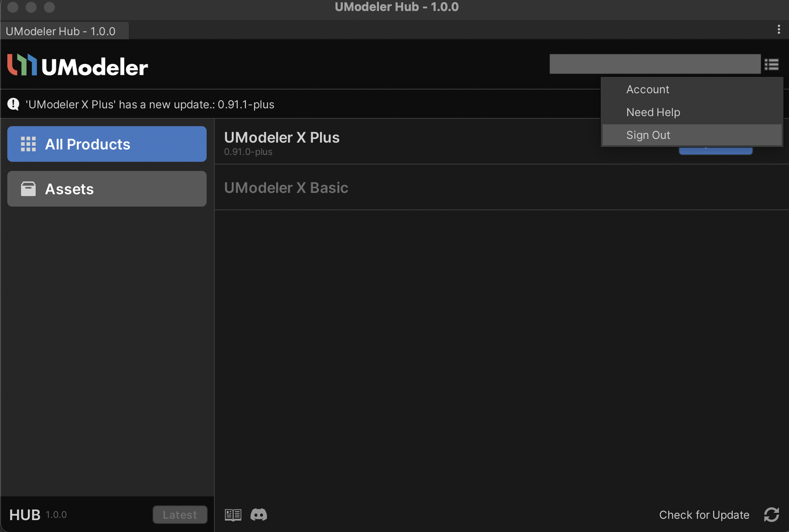The height and width of the screenshot is (532, 789).
Task: Switch to the UModeler Hub - 1.0.0 tab
Action: [64, 31]
